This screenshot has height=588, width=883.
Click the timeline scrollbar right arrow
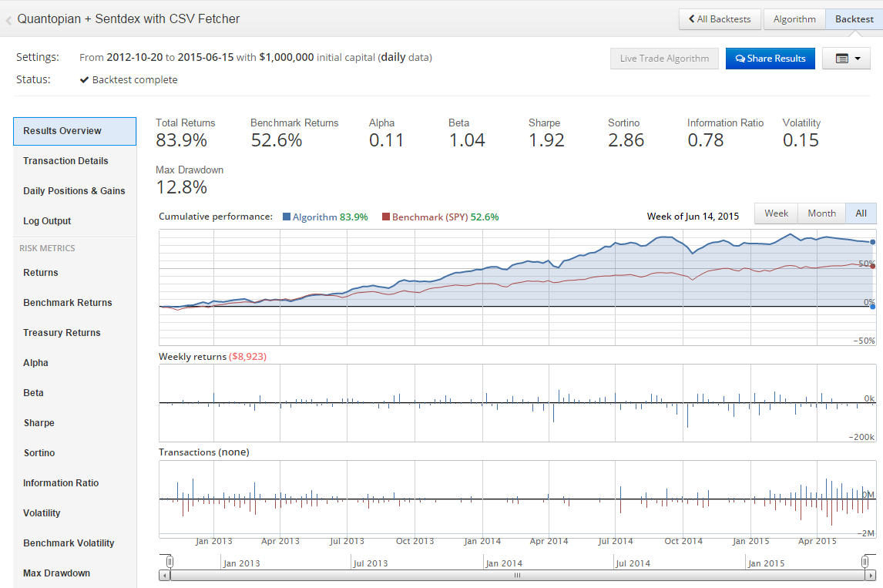pyautogui.click(x=871, y=575)
